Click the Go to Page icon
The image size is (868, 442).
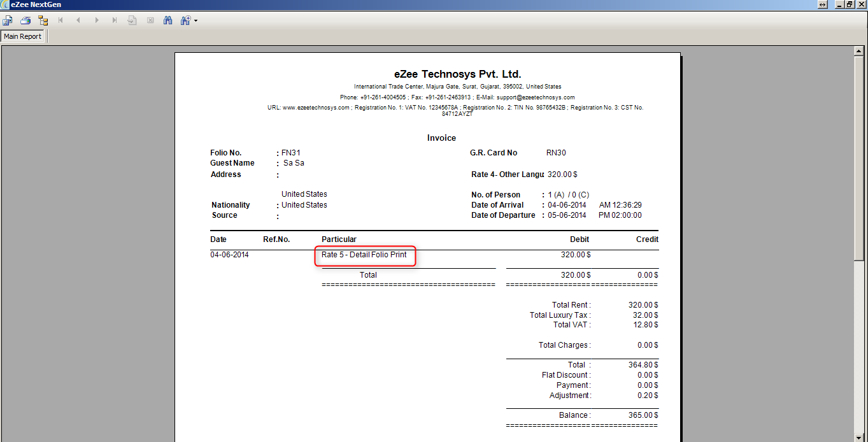point(132,20)
